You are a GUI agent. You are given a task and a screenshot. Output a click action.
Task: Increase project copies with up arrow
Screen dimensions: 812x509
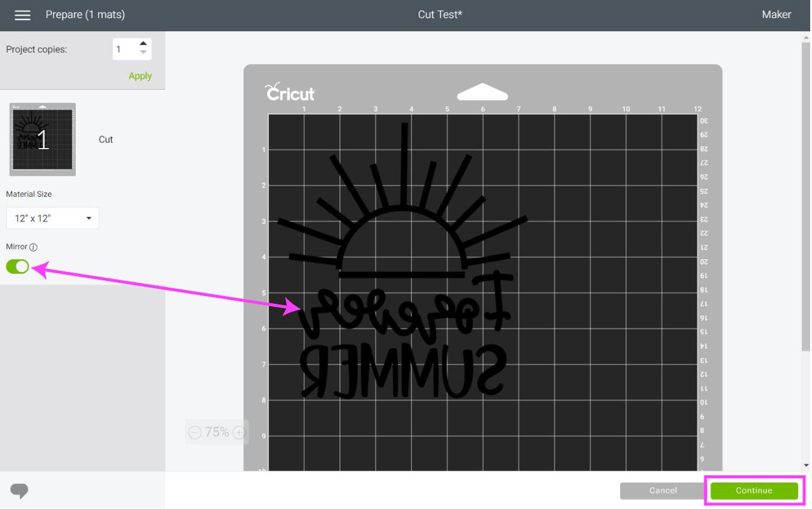143,43
